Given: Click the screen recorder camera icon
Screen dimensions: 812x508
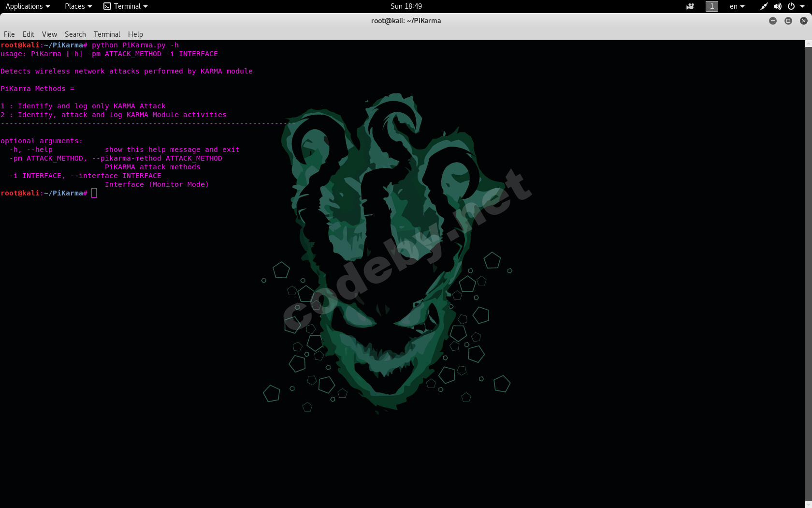Looking at the screenshot, I should [690, 6].
